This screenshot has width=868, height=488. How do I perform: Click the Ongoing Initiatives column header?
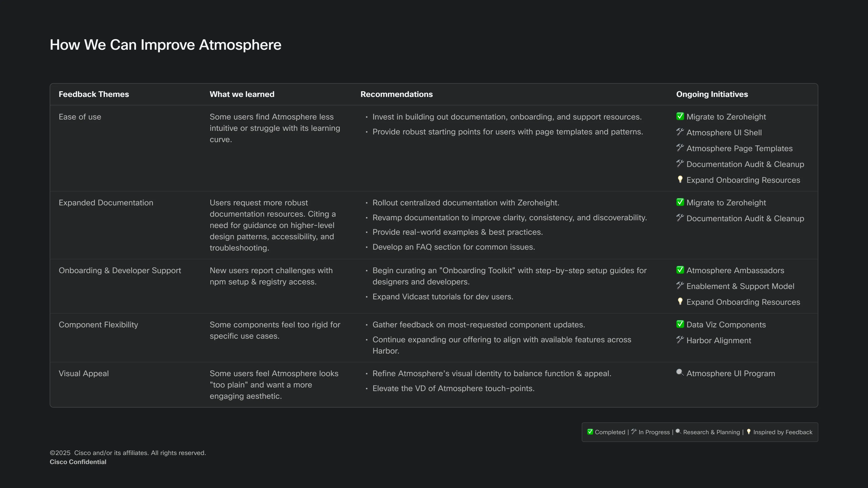click(x=712, y=94)
